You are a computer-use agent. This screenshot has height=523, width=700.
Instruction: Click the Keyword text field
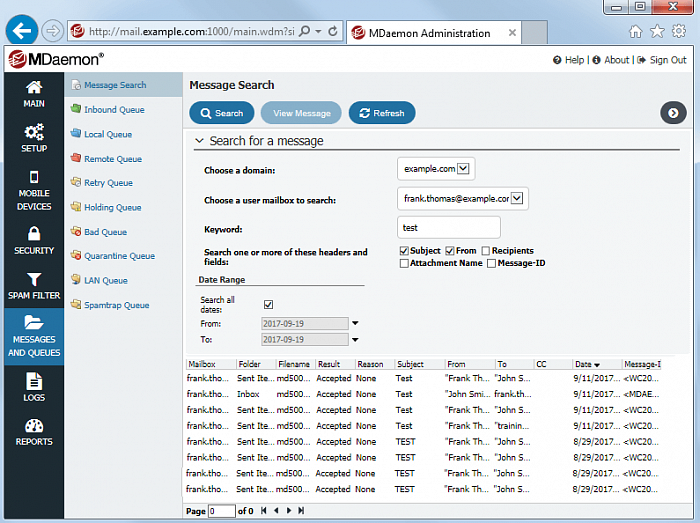tap(448, 228)
